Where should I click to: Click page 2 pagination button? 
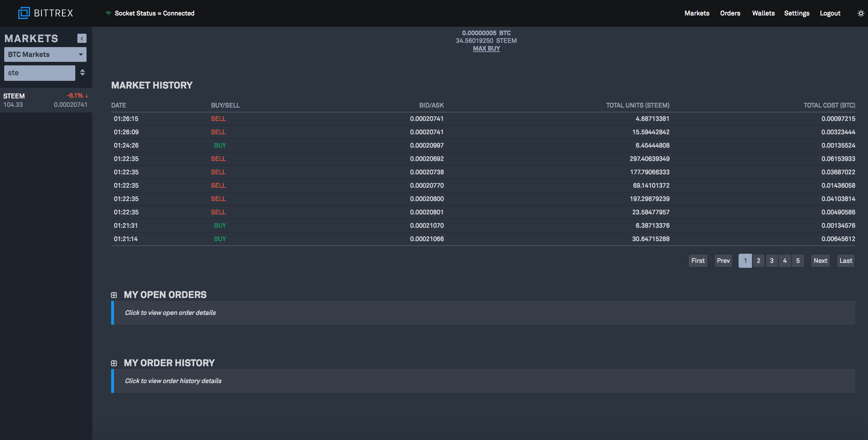tap(759, 260)
